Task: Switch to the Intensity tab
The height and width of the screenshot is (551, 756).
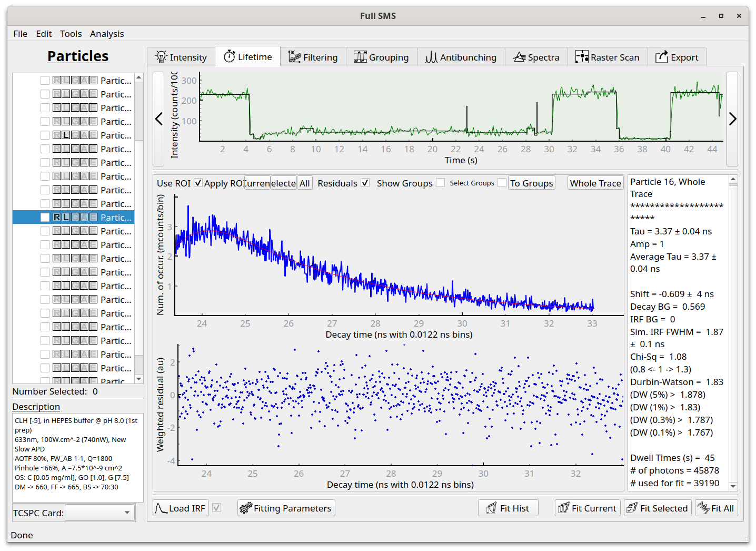Action: point(181,57)
